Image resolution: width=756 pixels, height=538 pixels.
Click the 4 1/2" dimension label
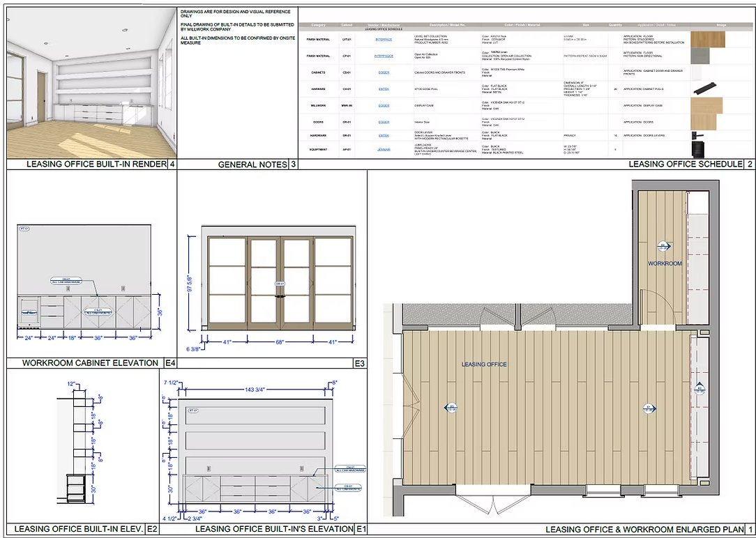(169, 518)
